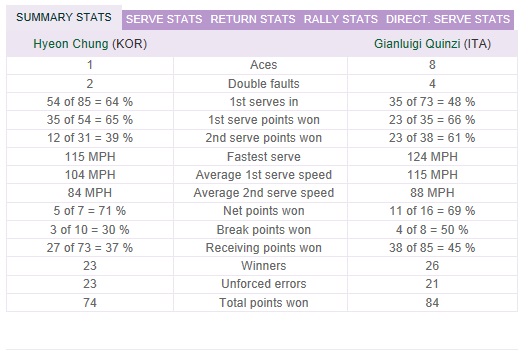Open the Direct. Serve Stats tab

(x=448, y=19)
